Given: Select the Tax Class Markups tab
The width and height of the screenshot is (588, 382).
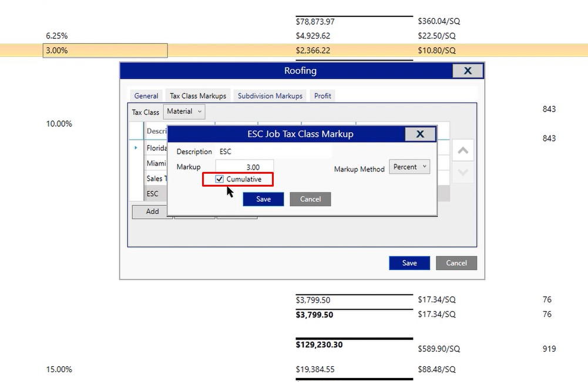Looking at the screenshot, I should [x=198, y=96].
